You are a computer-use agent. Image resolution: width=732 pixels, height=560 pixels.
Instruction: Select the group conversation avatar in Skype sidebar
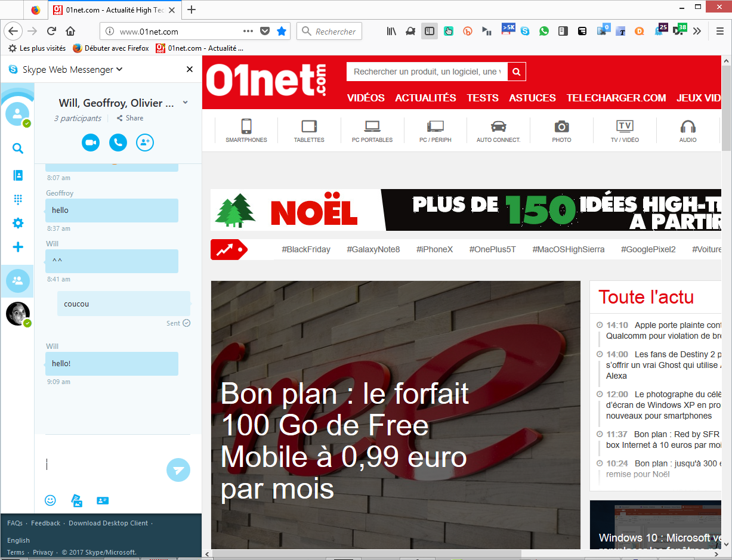[18, 280]
